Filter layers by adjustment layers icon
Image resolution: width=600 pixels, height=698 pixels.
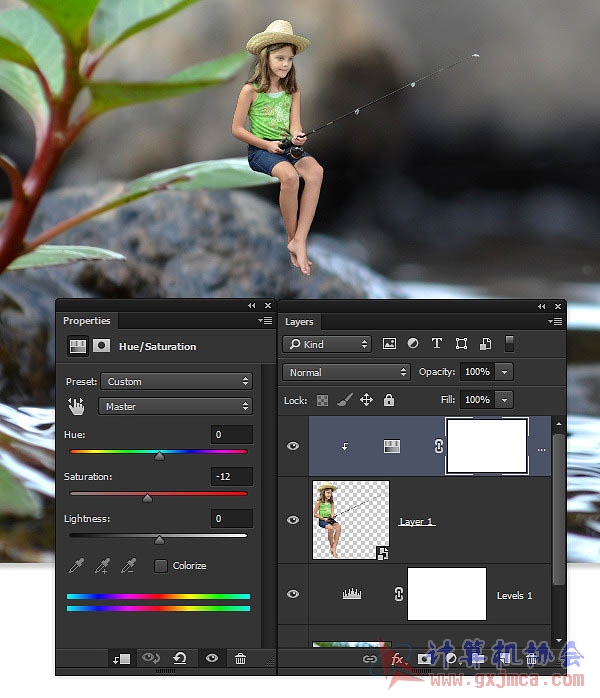point(413,343)
